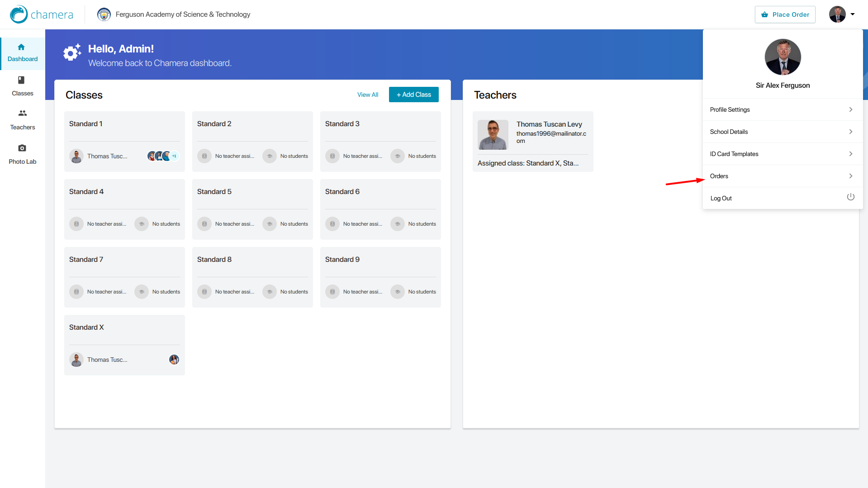Click teacher placeholder icon in Standard 7
The image size is (868, 488).
click(76, 292)
